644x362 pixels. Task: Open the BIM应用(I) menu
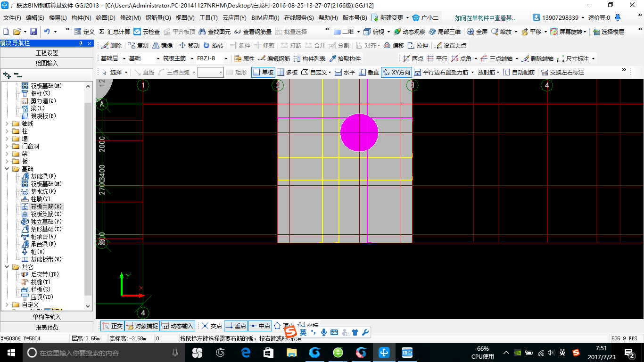(265, 18)
